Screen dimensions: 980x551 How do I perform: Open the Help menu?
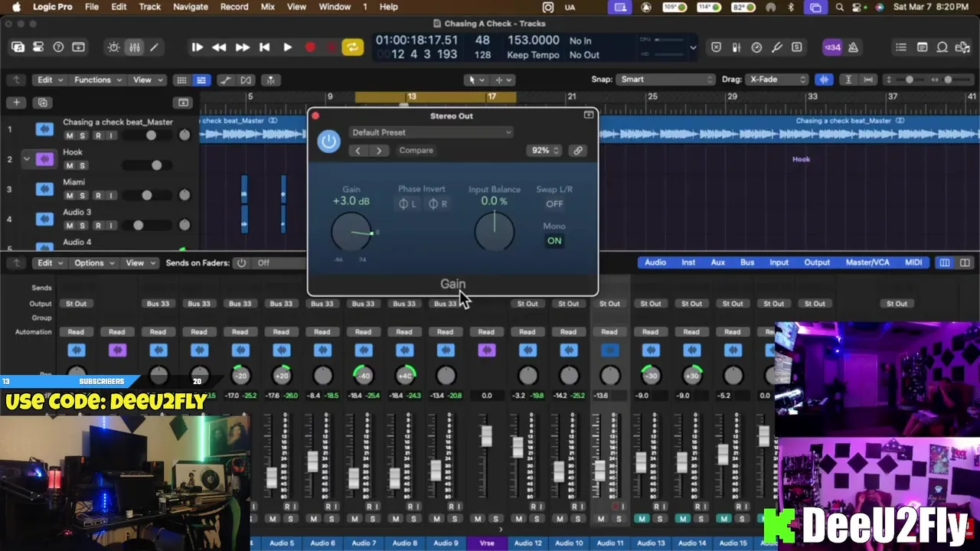point(388,7)
